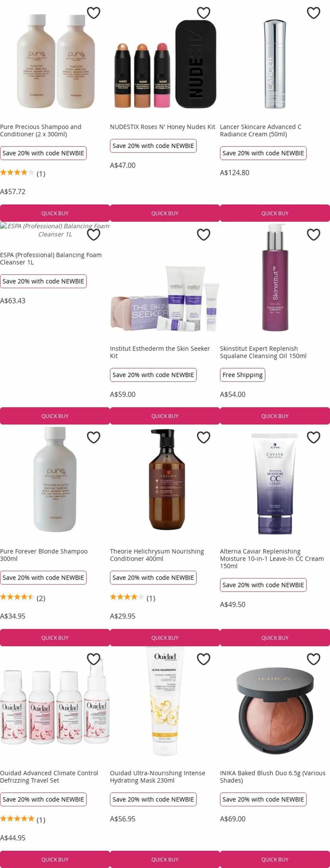Quick buy the NUDESTIX Roses N' Honey Kit
Image resolution: width=330 pixels, height=868 pixels.
pyautogui.click(x=165, y=213)
